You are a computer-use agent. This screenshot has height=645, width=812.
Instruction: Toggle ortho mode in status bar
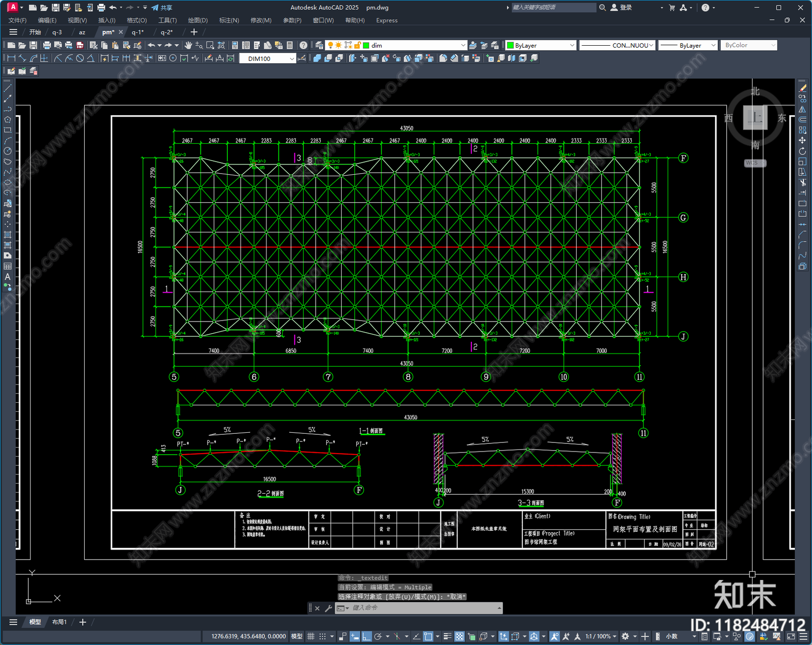[x=366, y=636]
